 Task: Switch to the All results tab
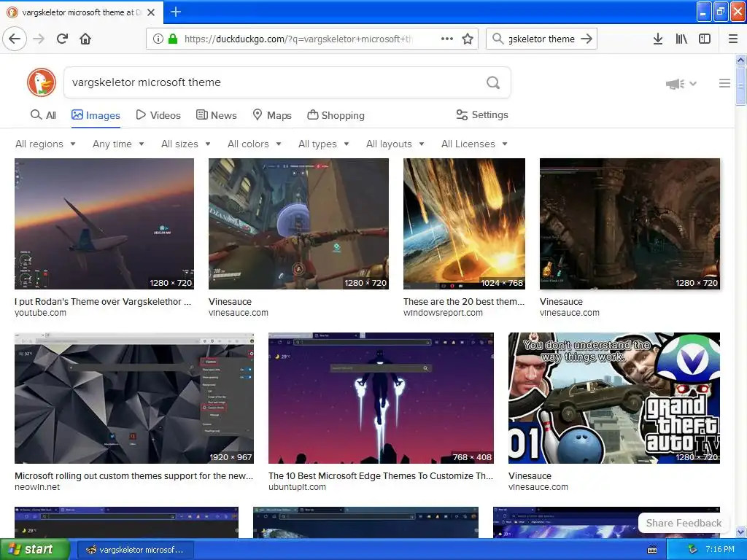(x=43, y=115)
